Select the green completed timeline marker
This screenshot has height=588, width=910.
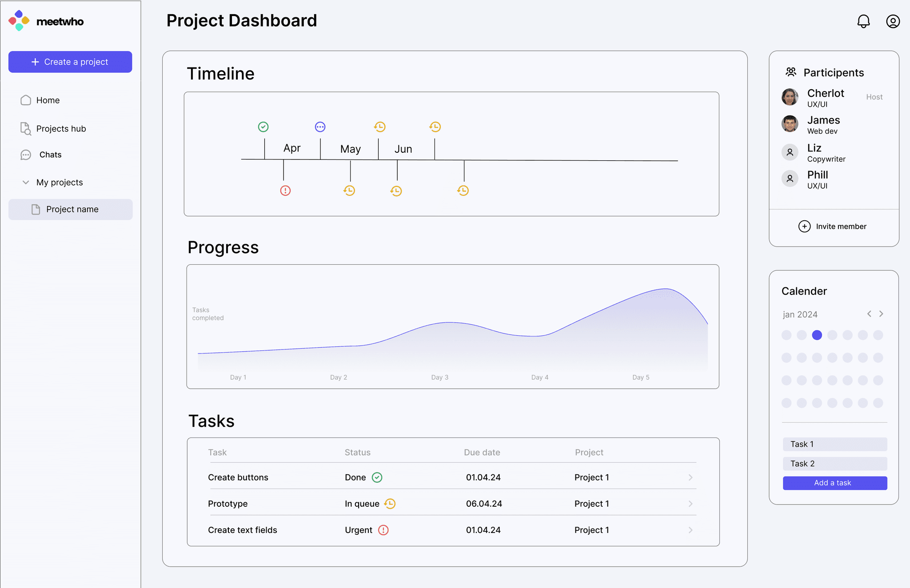point(263,127)
